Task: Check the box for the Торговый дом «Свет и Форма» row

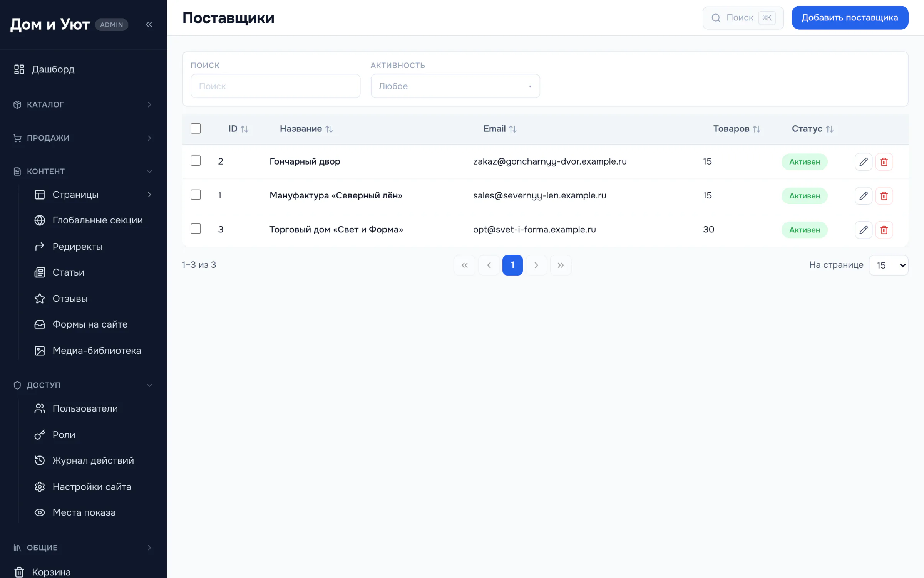Action: pos(196,229)
